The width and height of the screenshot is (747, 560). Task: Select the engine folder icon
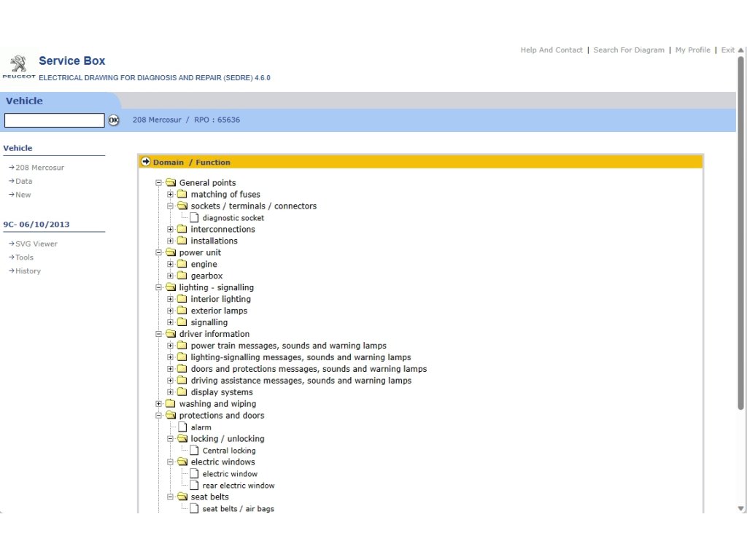coord(182,264)
